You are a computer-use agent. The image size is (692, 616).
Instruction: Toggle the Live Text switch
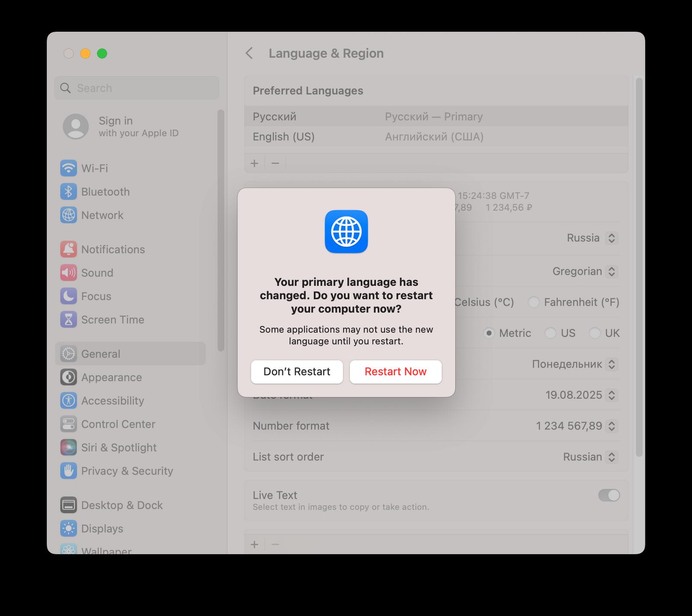(609, 495)
